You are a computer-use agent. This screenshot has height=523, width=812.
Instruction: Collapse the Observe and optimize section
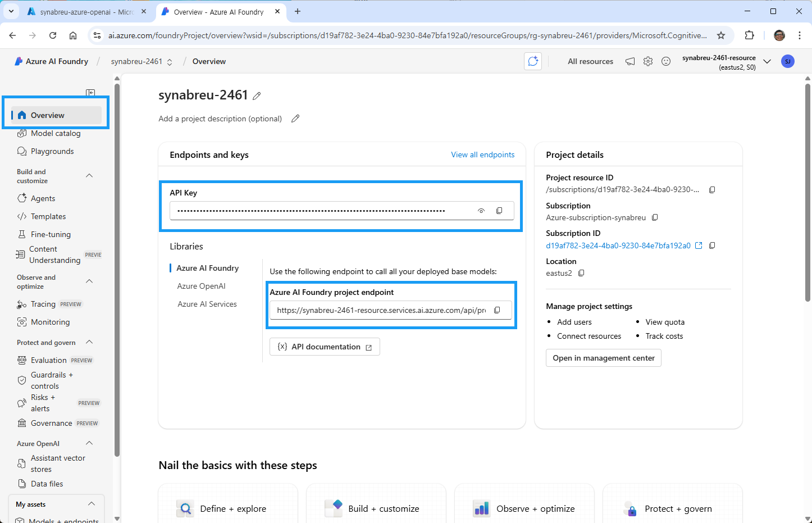pos(89,281)
